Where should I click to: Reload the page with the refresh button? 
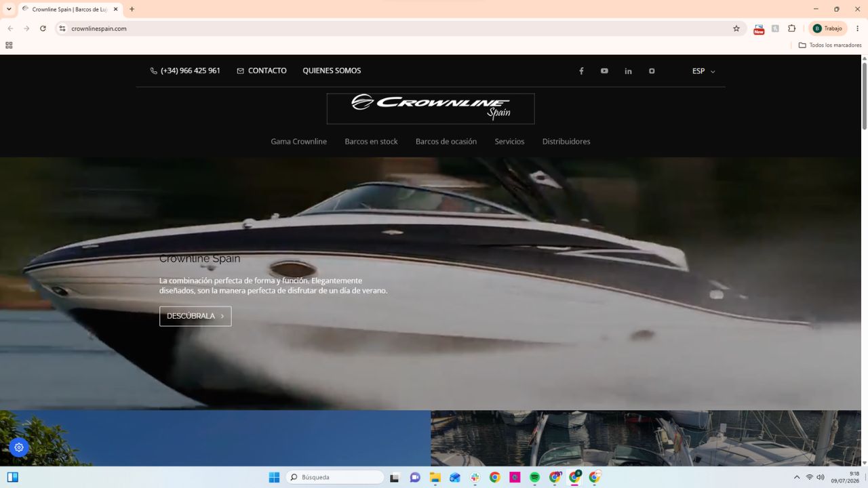click(x=43, y=28)
